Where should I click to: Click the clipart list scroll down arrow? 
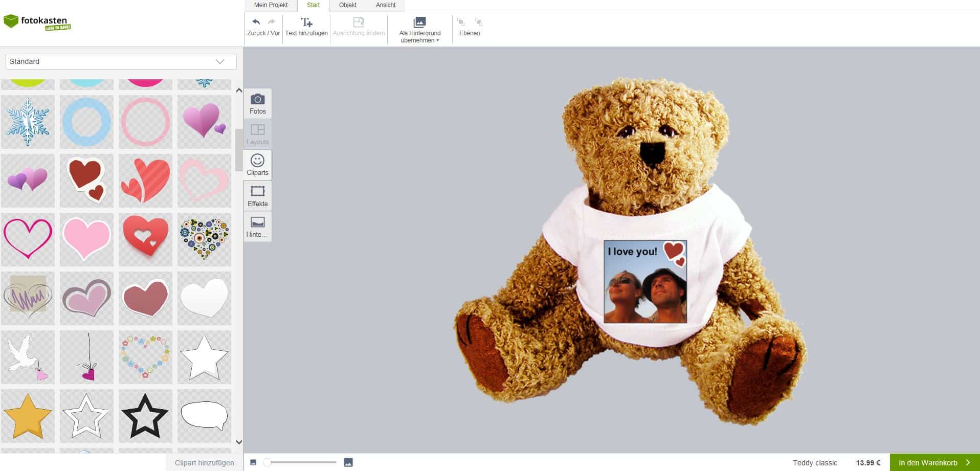239,442
